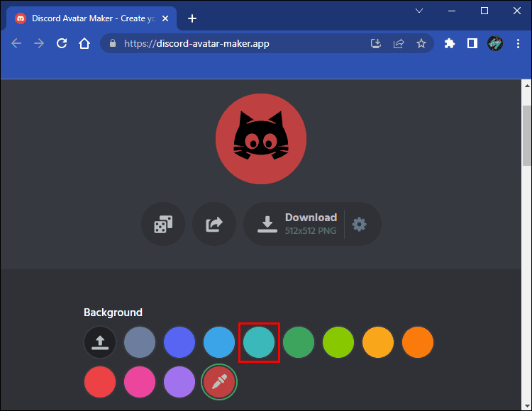Open the Chrome three-dot menu
The width and height of the screenshot is (532, 411).
coord(518,43)
